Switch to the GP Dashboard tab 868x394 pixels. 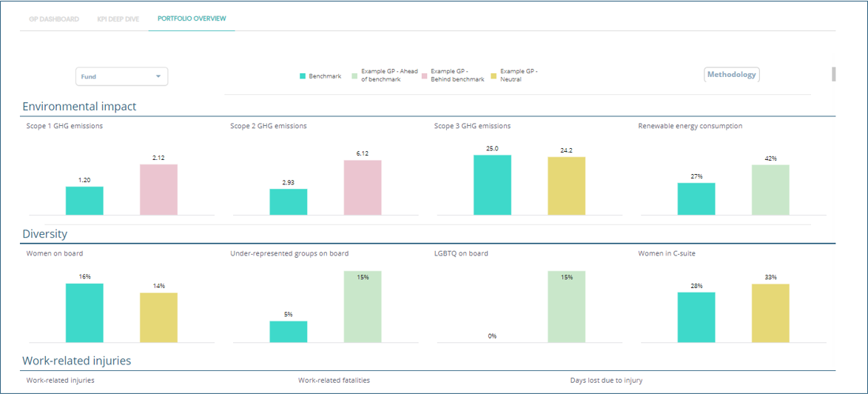coord(53,19)
